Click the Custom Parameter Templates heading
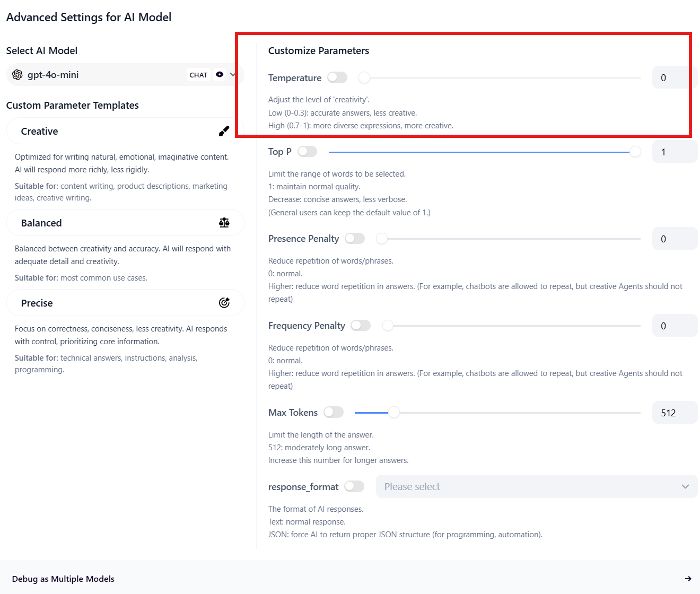Image resolution: width=700 pixels, height=594 pixels. pos(73,106)
